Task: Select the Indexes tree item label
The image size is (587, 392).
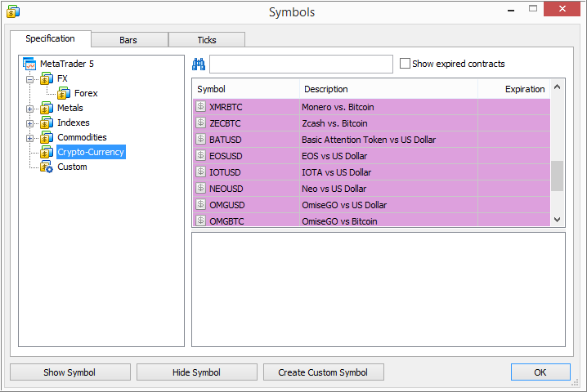Action: [74, 122]
